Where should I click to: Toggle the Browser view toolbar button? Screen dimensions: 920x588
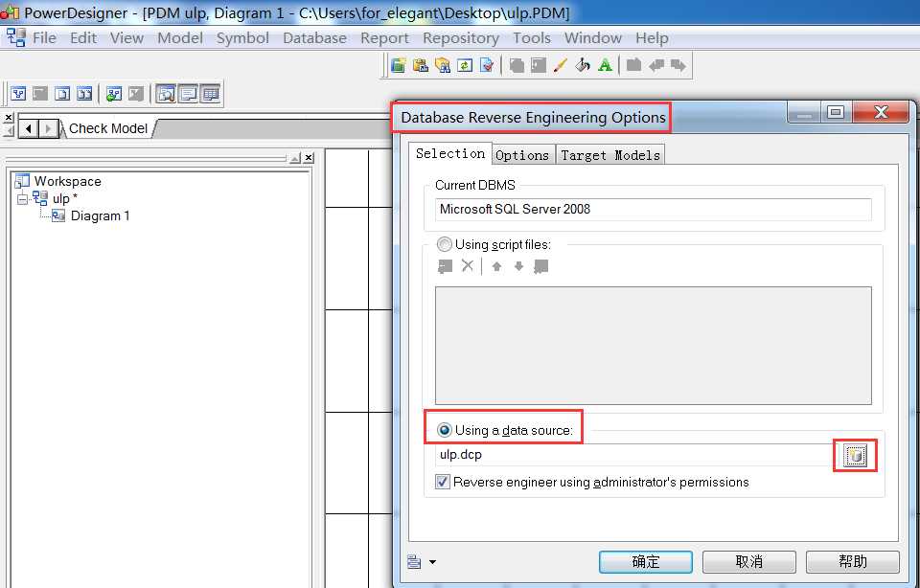166,93
